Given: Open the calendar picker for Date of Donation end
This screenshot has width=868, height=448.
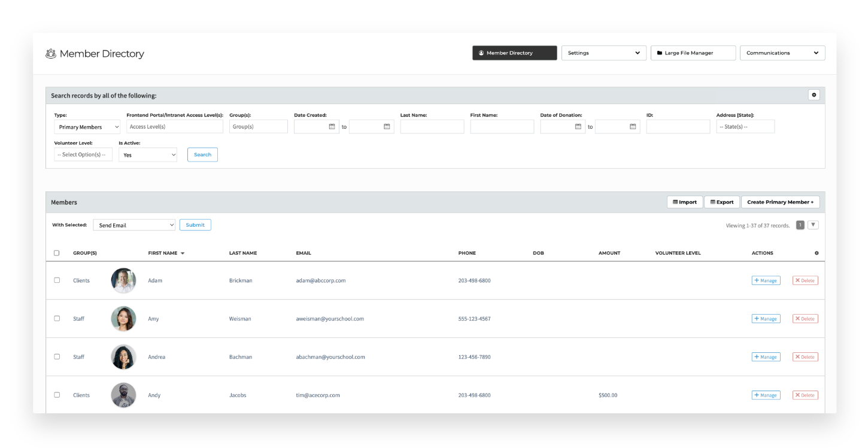Looking at the screenshot, I should [x=633, y=126].
